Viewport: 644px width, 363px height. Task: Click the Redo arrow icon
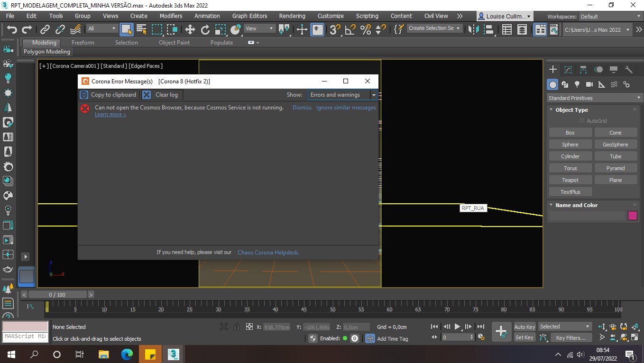[27, 29]
